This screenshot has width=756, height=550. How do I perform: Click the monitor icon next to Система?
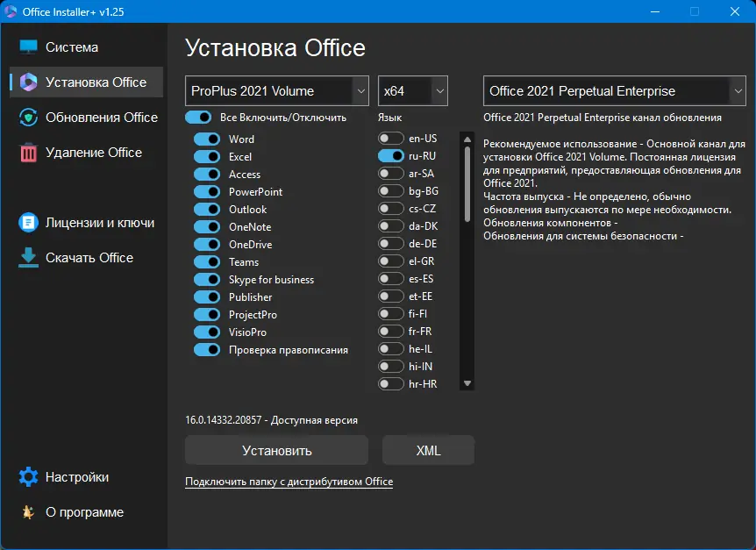point(29,47)
